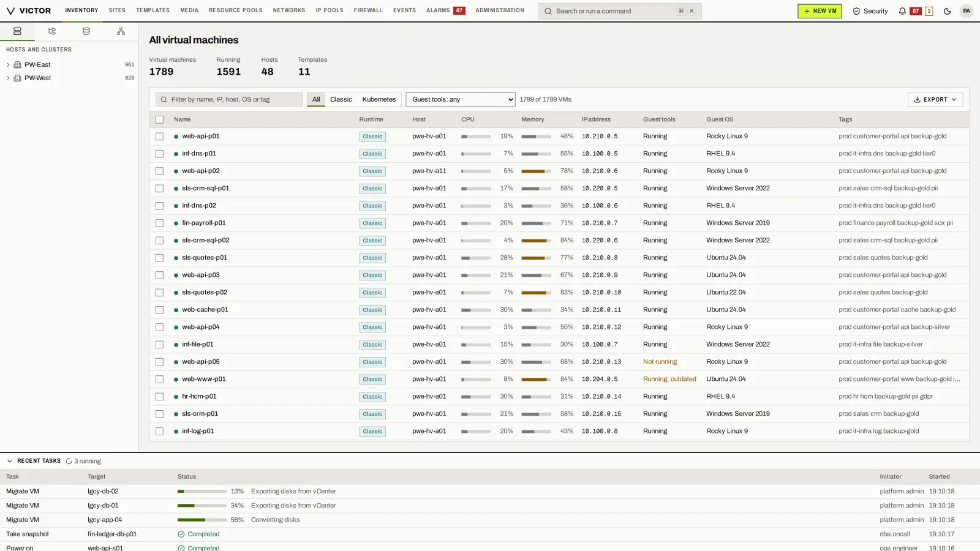980x551 pixels.
Task: Expand the PW-East tree node
Action: 8,64
